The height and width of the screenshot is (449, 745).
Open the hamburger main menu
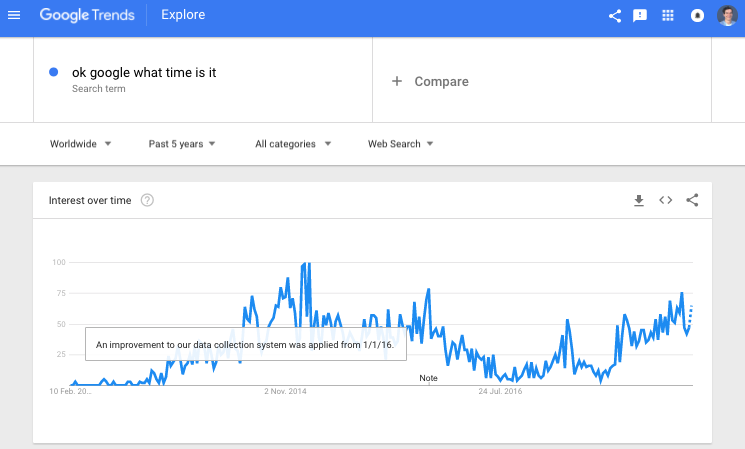14,16
